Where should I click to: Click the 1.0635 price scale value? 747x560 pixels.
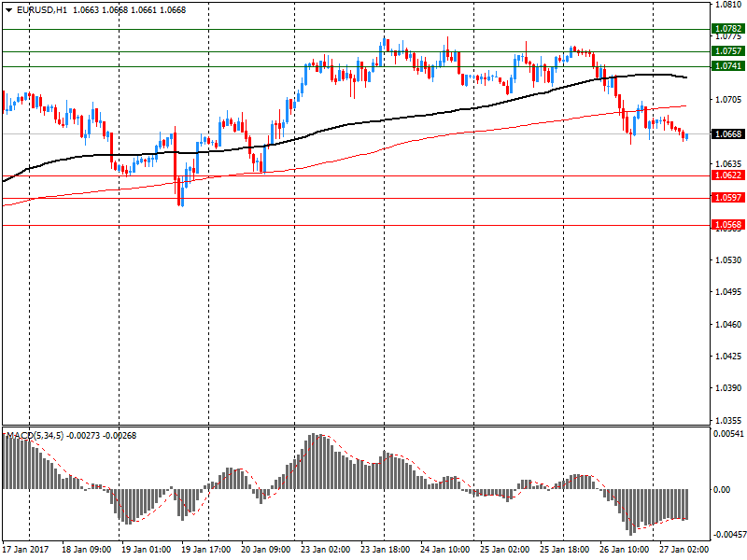pyautogui.click(x=728, y=163)
